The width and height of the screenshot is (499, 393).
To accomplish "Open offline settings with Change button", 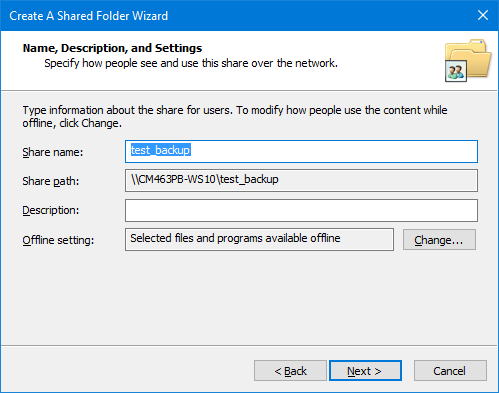I will 439,240.
